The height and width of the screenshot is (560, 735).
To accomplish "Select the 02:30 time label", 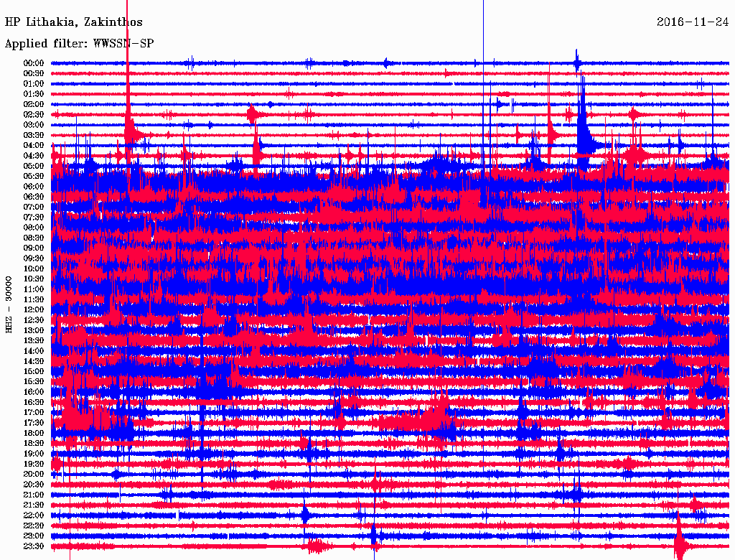I will (34, 114).
